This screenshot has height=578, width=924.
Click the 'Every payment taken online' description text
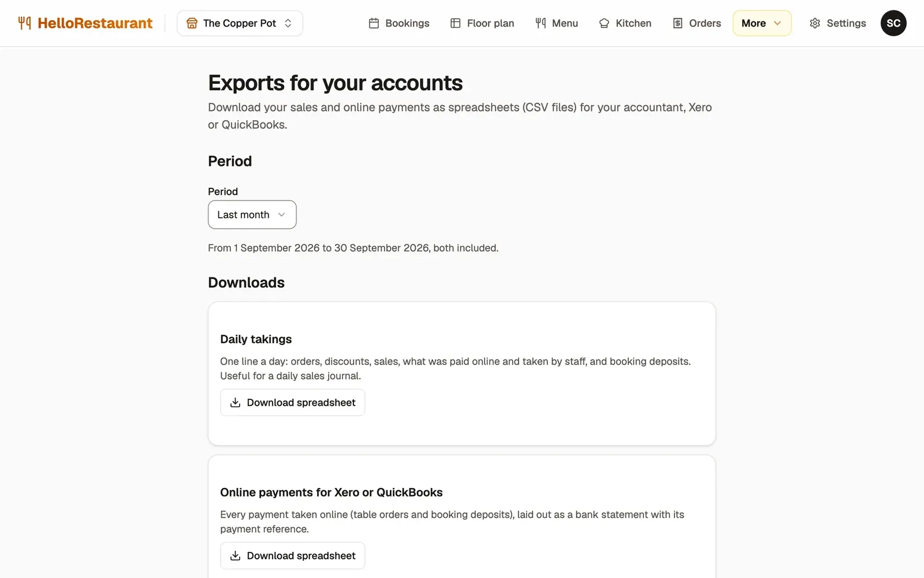coord(452,522)
